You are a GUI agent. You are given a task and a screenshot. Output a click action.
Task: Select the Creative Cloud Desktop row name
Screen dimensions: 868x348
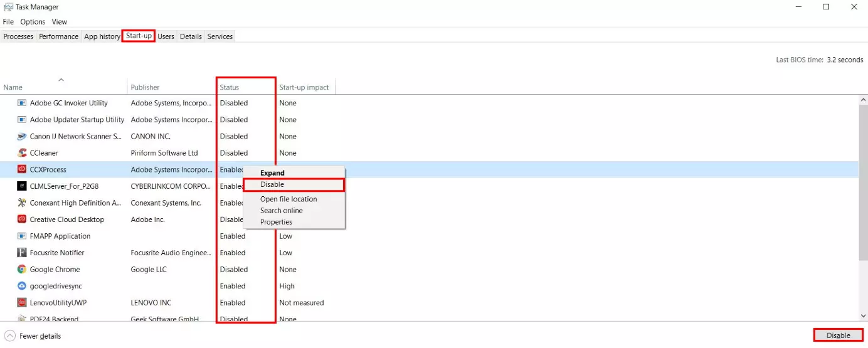coord(66,219)
